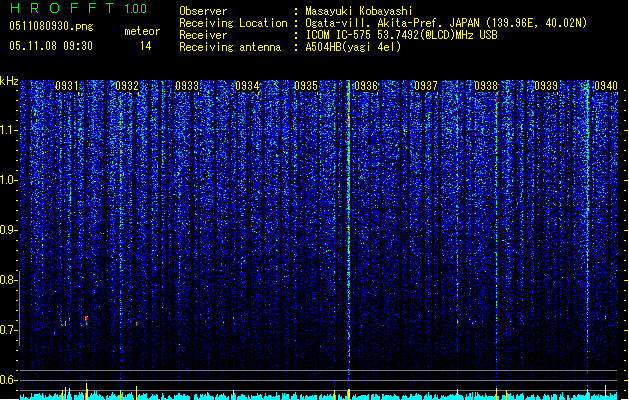Click the 0932 time marker
Image resolution: width=629 pixels, height=400 pixels.
point(127,85)
